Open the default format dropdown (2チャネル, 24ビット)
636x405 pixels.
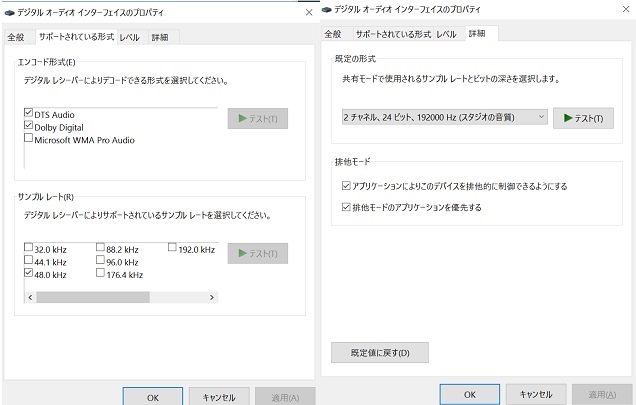[x=444, y=118]
